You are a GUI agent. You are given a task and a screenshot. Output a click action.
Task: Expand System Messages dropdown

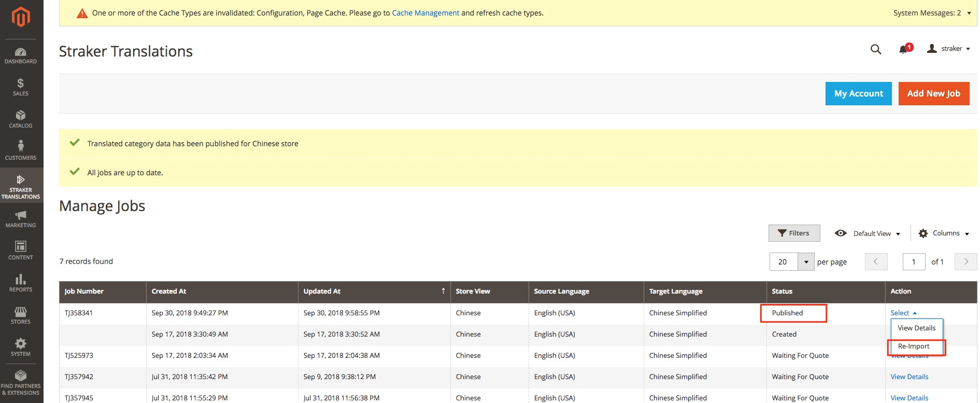pos(932,13)
